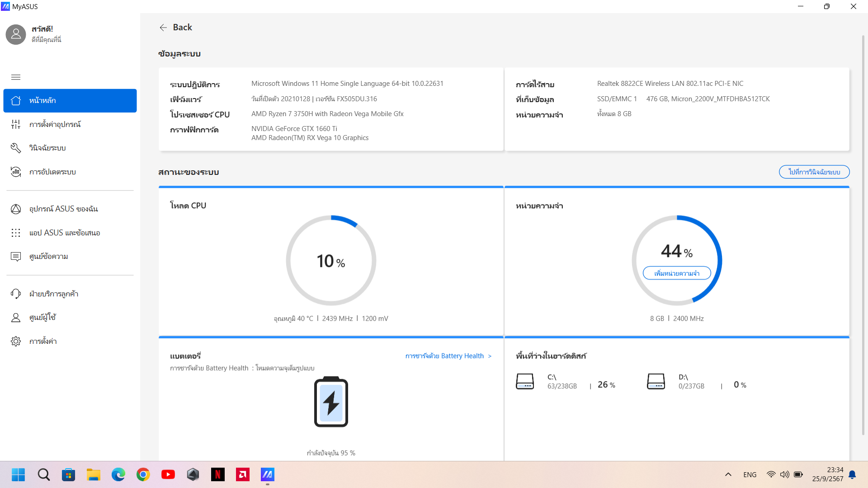Viewport: 868px width, 488px height.
Task: Open the ศูนย์ผู้ใช้ sidebar entry
Action: [x=70, y=317]
